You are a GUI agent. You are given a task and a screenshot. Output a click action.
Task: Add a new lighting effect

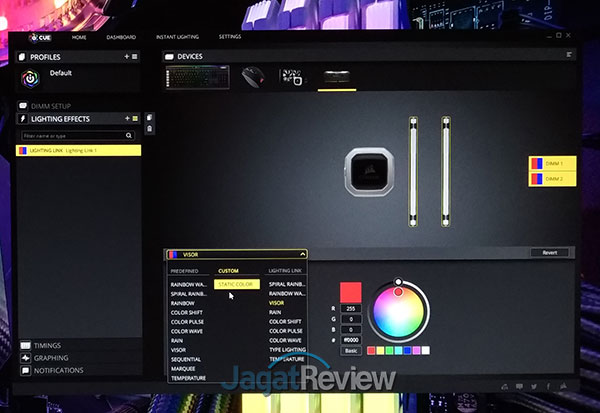(x=126, y=119)
